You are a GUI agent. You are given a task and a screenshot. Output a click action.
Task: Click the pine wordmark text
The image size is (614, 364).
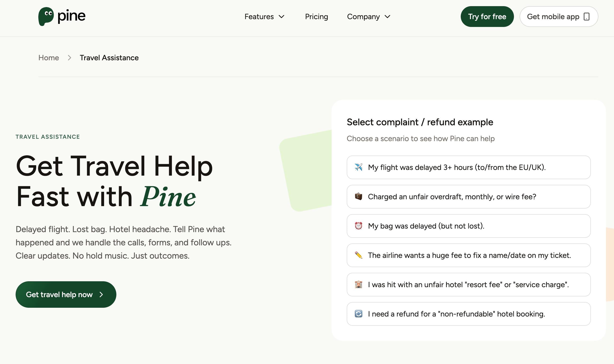coord(71,17)
